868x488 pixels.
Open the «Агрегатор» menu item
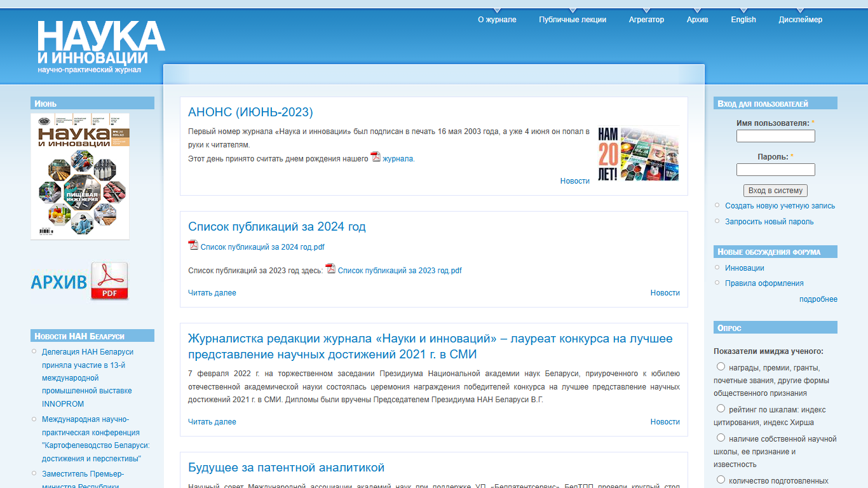(x=646, y=20)
